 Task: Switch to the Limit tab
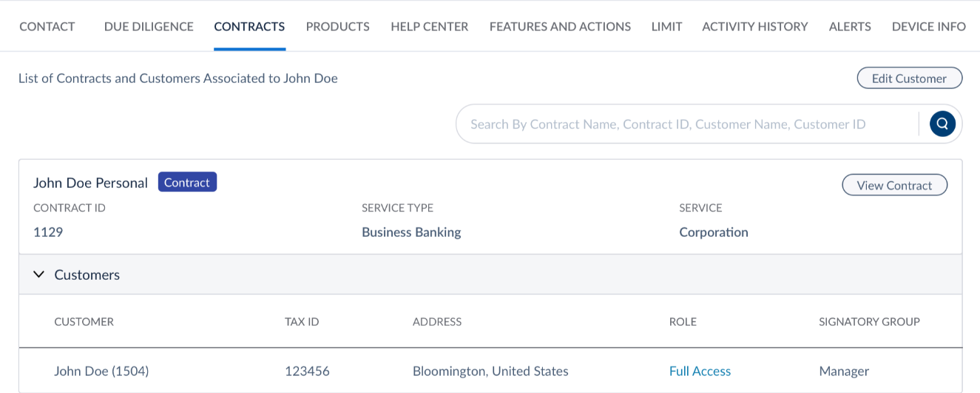(666, 27)
